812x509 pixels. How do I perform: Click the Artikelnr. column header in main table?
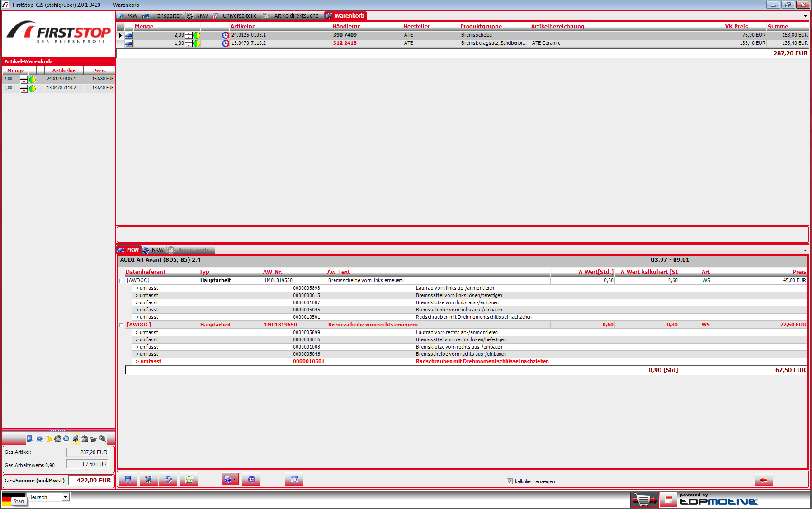click(x=280, y=27)
